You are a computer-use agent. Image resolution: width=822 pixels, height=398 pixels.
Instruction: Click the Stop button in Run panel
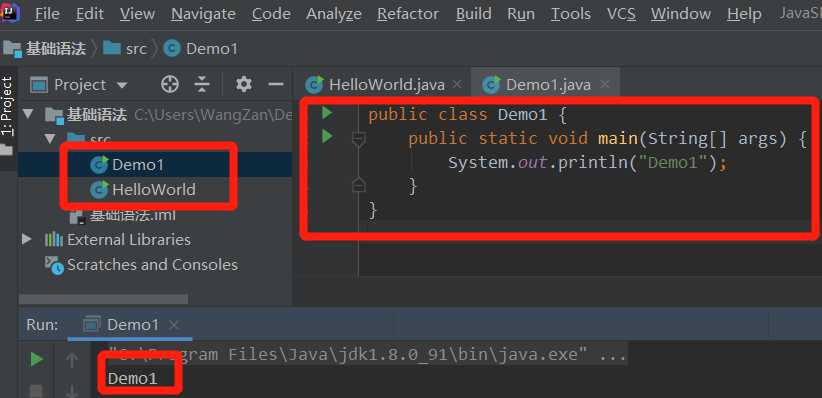(x=36, y=391)
